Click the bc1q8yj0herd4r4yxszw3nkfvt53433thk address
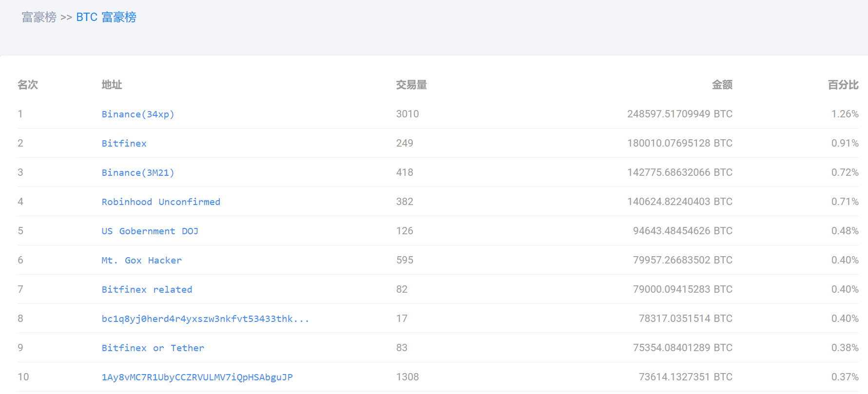Image resolution: width=868 pixels, height=394 pixels. (205, 319)
